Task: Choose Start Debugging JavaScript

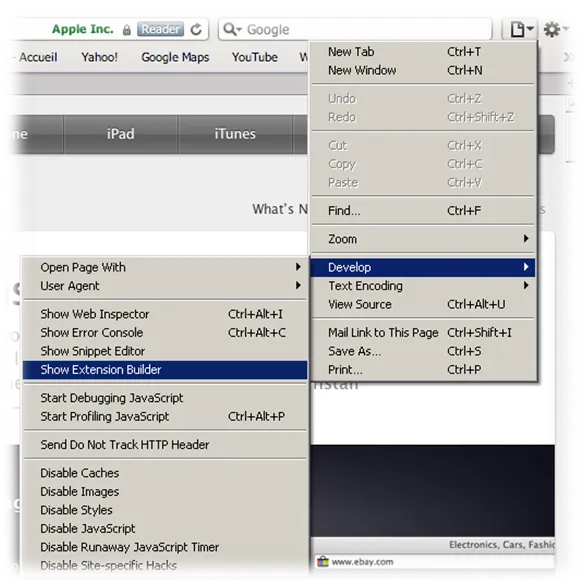Action: [165, 398]
